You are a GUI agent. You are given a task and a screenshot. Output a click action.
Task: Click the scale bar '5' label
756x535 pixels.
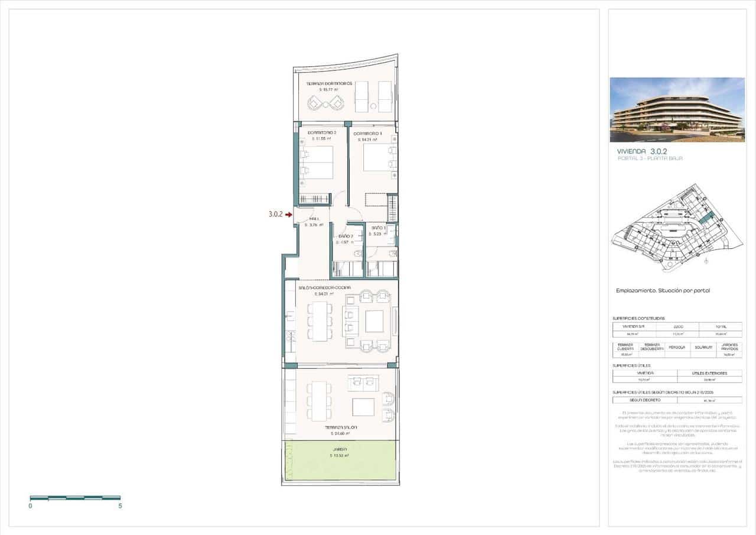[120, 506]
